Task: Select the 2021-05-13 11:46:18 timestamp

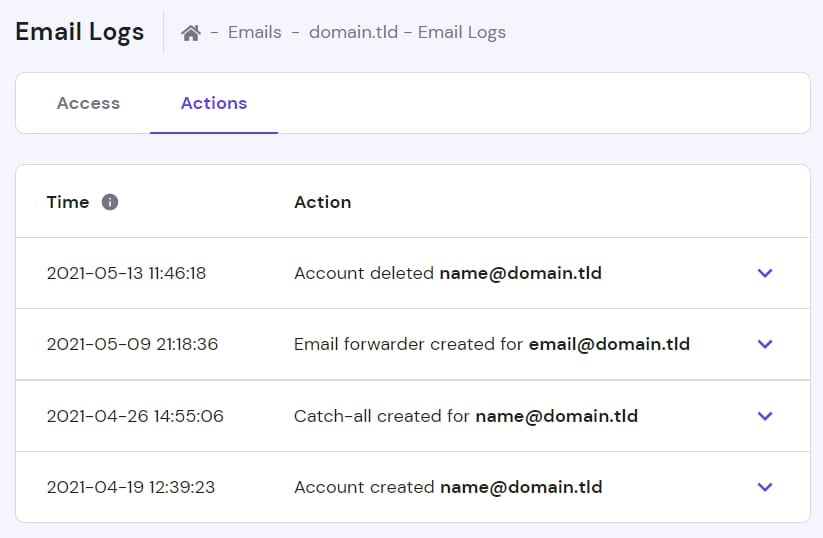Action: (126, 273)
